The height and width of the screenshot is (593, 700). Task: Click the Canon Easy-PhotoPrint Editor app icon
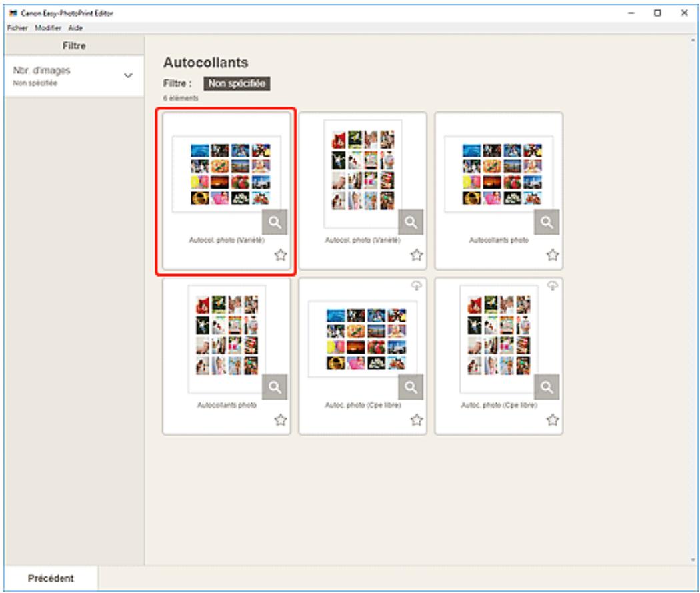[13, 13]
